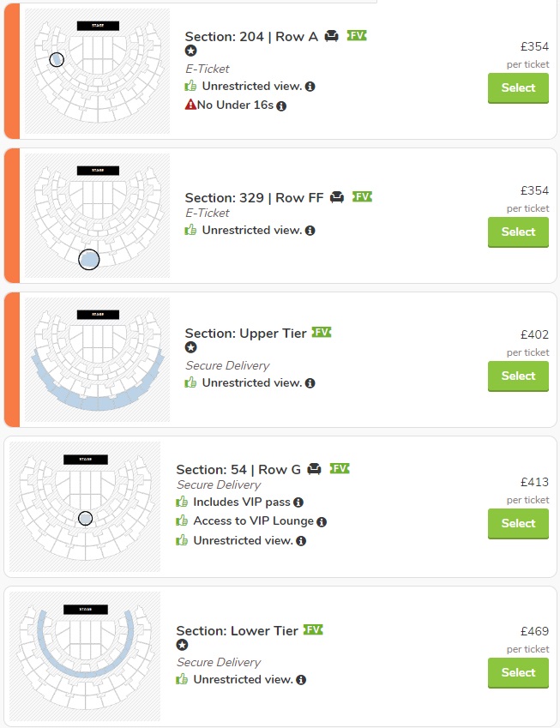Click the star icon under Section 204 Row A

191,51
